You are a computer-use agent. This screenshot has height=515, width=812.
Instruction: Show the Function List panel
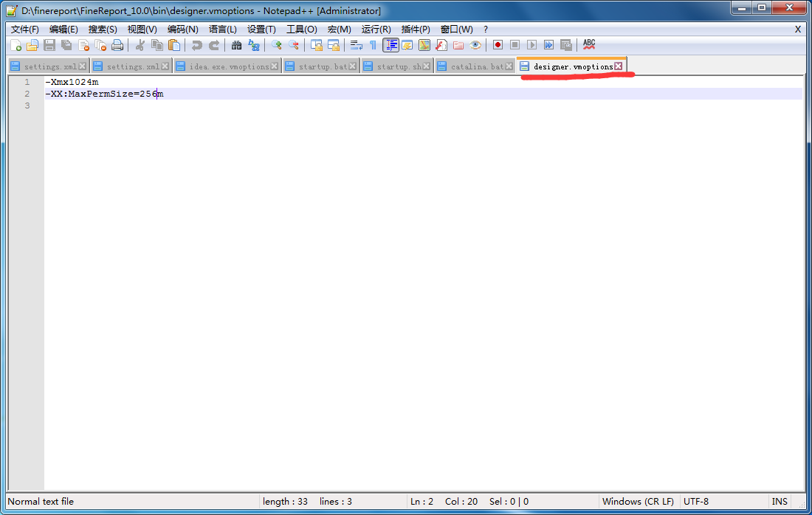click(x=441, y=46)
